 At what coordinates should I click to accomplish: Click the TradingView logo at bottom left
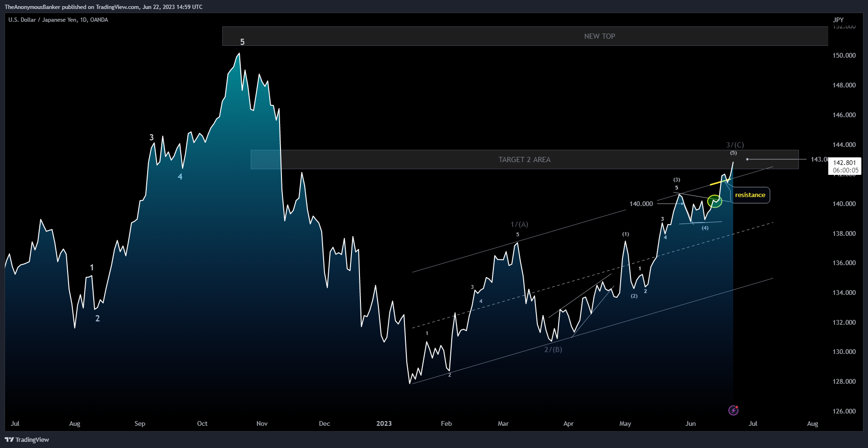pyautogui.click(x=27, y=439)
